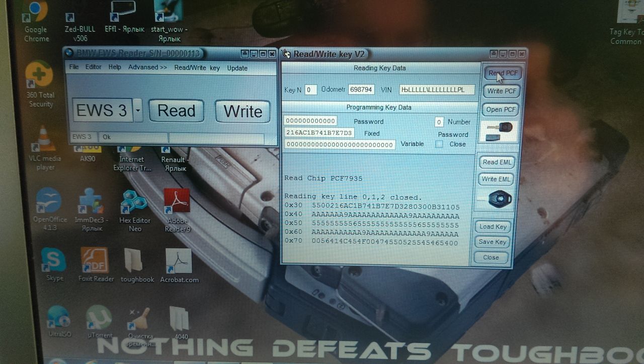Click the 'Reading key line 0,1,2 closed.' text
644x364 pixels.
tap(353, 197)
